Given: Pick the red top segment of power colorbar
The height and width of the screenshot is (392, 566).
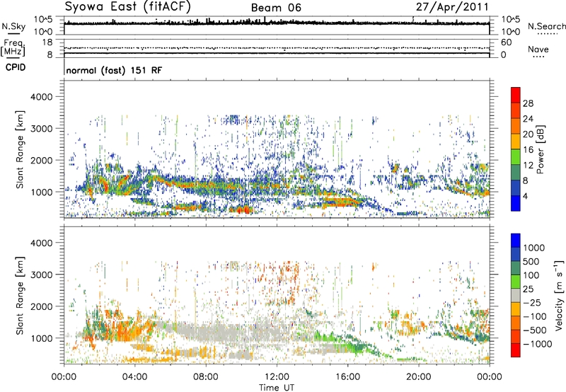Looking at the screenshot, I should pyautogui.click(x=516, y=95).
